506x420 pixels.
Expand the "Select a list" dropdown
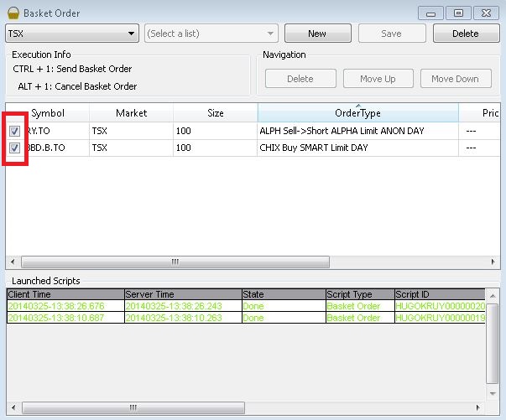tap(270, 34)
